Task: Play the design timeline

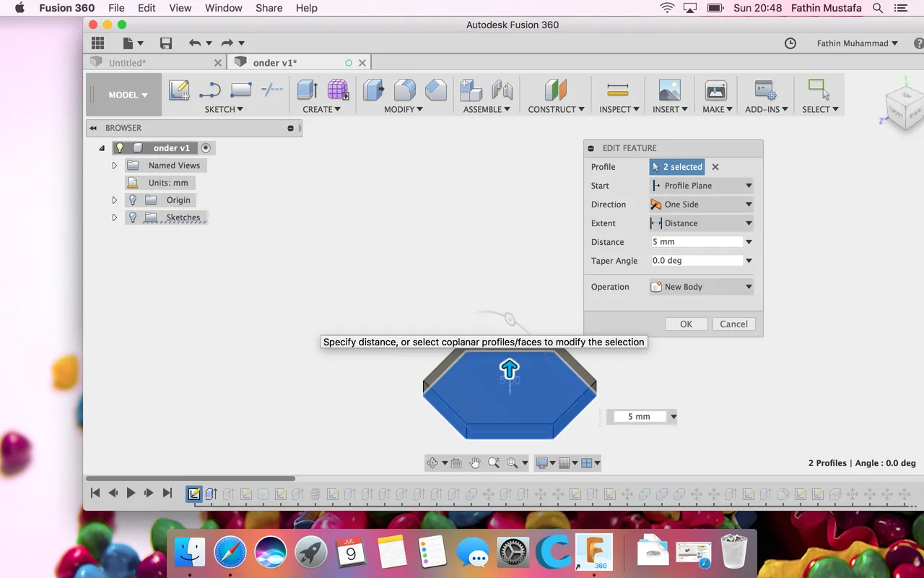Action: 131,493
